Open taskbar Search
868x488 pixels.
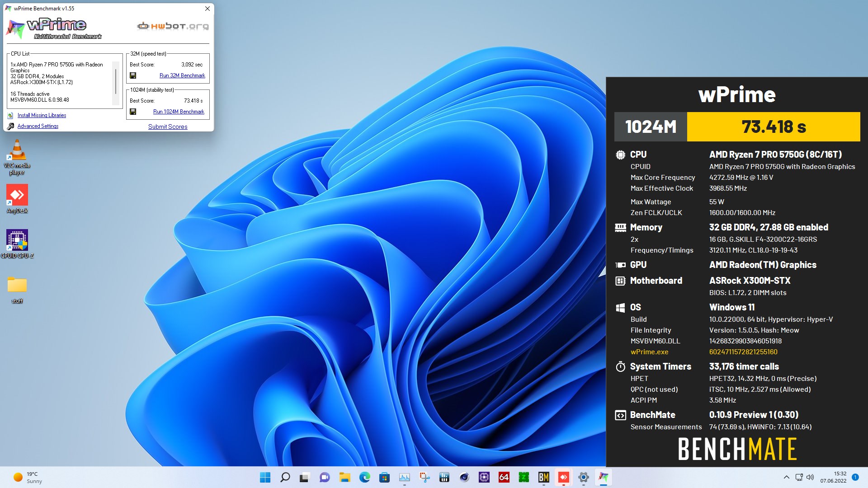click(285, 477)
